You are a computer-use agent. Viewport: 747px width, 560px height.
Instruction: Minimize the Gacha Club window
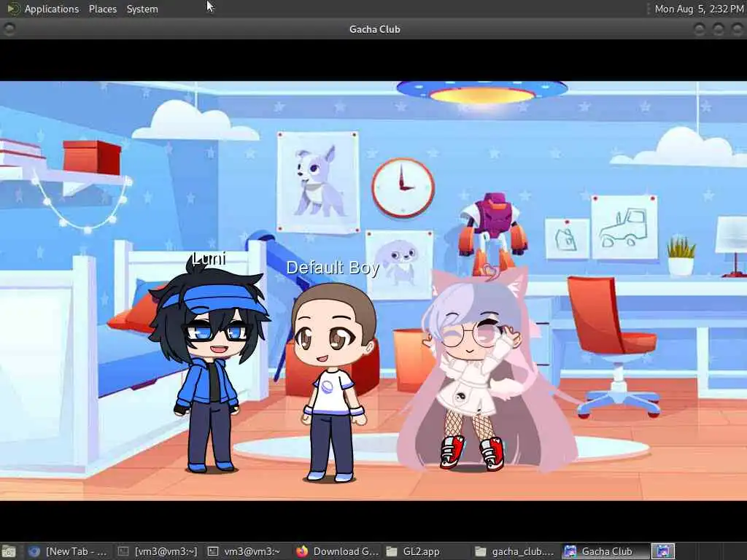click(x=699, y=29)
